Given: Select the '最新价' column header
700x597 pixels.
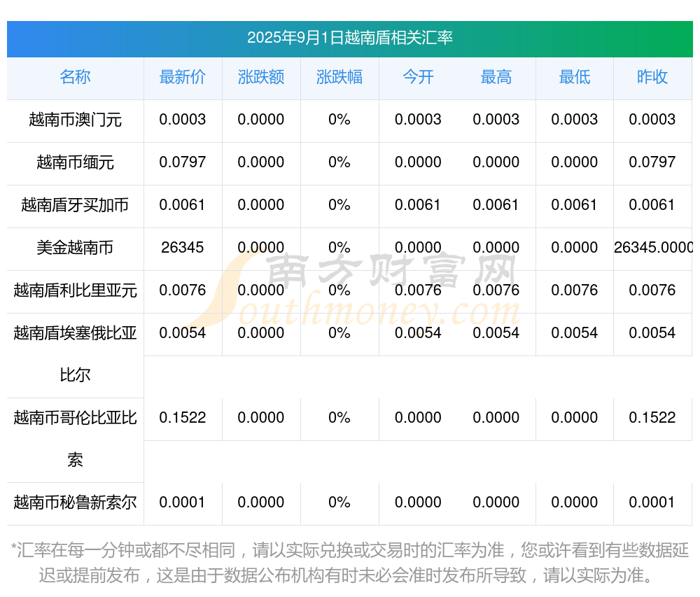Looking at the screenshot, I should (x=182, y=77).
